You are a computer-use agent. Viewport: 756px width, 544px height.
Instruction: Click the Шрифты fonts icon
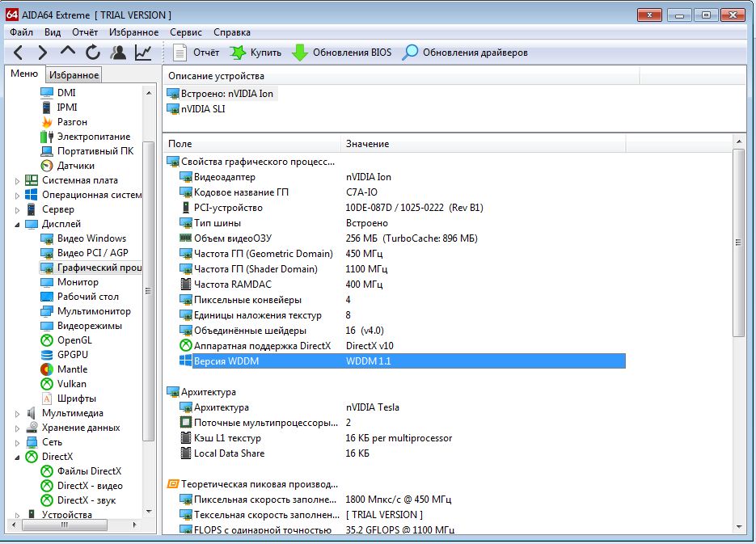pyautogui.click(x=47, y=399)
